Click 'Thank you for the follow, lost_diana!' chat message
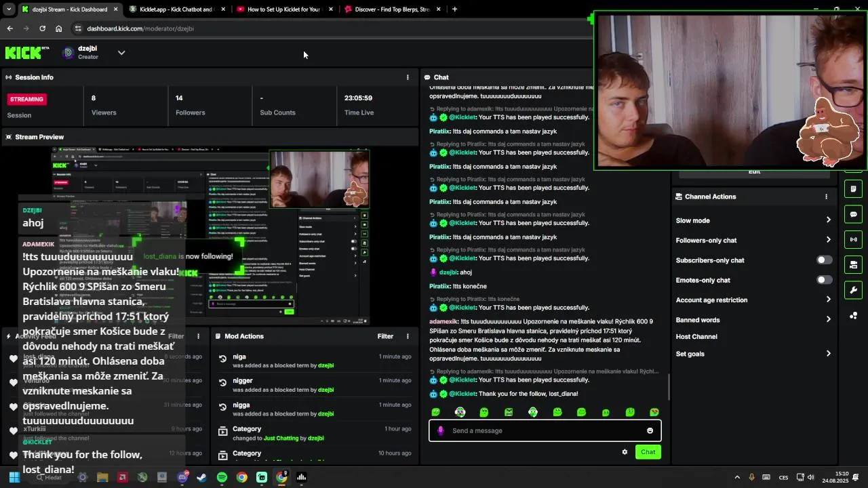The image size is (868, 488). click(x=528, y=394)
